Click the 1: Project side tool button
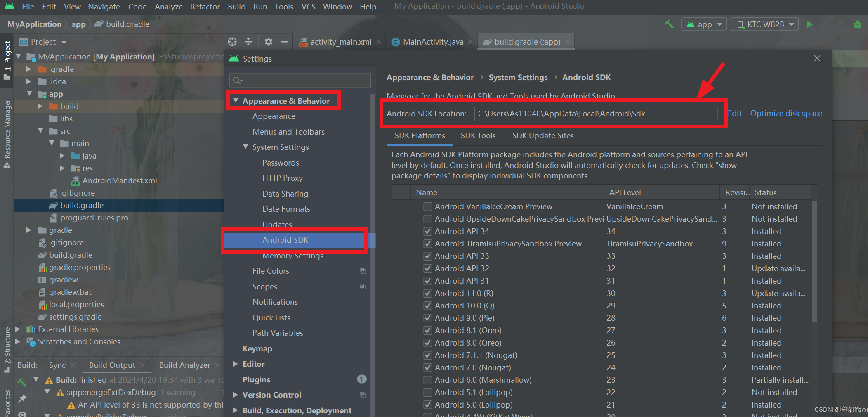 (7, 61)
